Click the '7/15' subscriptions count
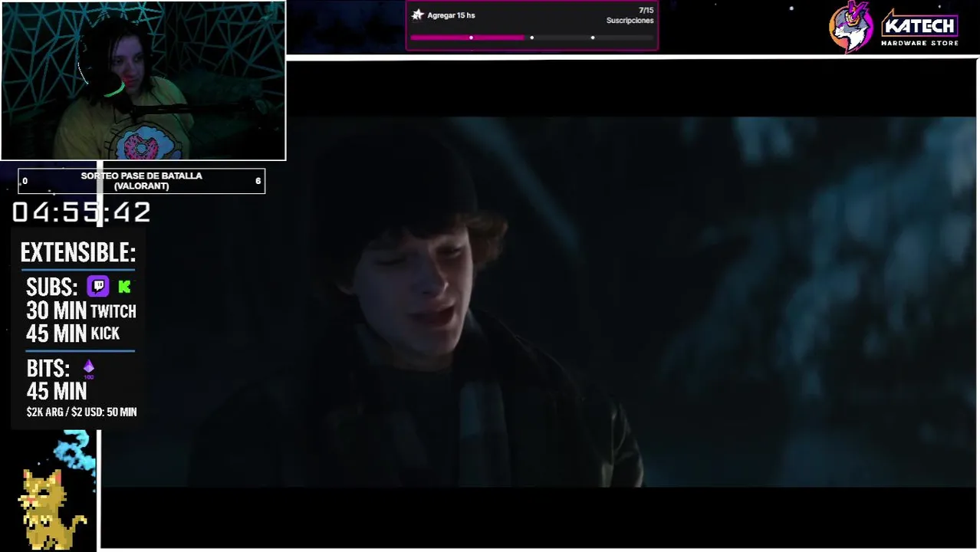Image resolution: width=980 pixels, height=552 pixels. tap(646, 11)
